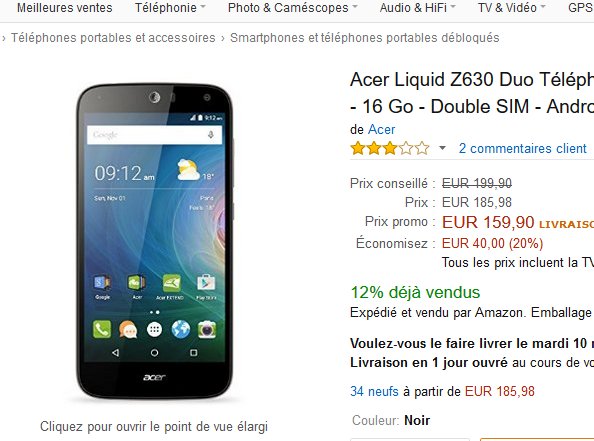Expand the Audio & HiFi dropdown menu
This screenshot has height=441, width=594.
(417, 8)
